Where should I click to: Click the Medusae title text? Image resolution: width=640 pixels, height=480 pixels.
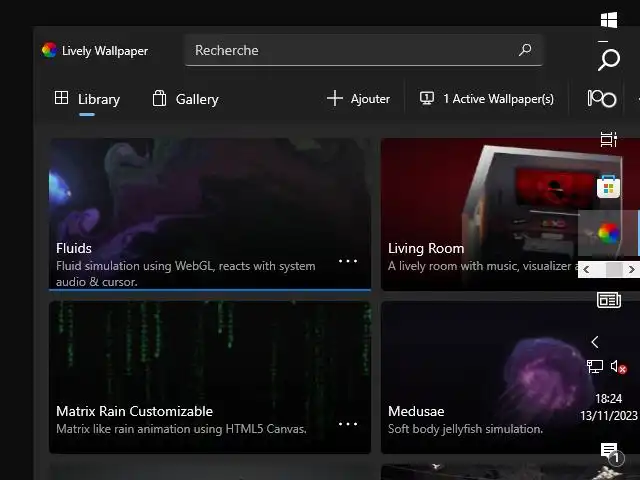416,411
